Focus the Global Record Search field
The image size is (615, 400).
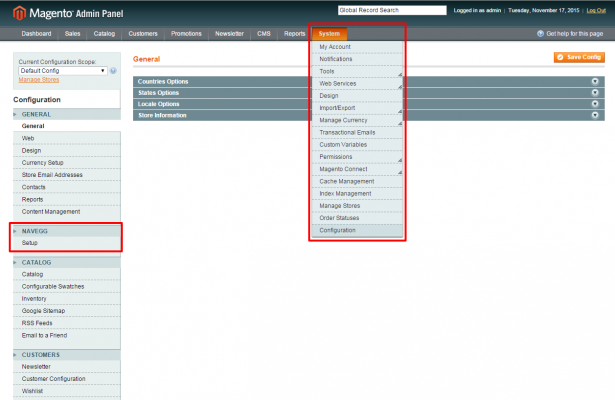click(x=392, y=10)
